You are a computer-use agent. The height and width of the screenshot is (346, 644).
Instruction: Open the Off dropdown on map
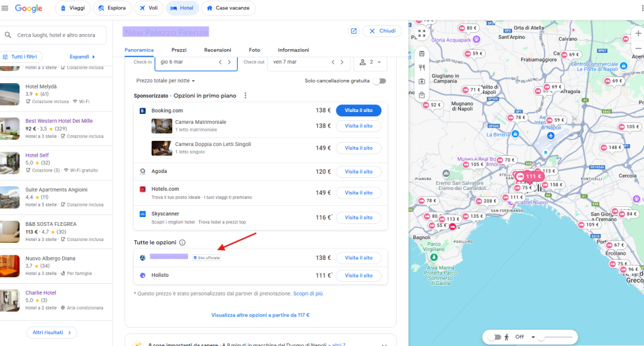coord(525,337)
